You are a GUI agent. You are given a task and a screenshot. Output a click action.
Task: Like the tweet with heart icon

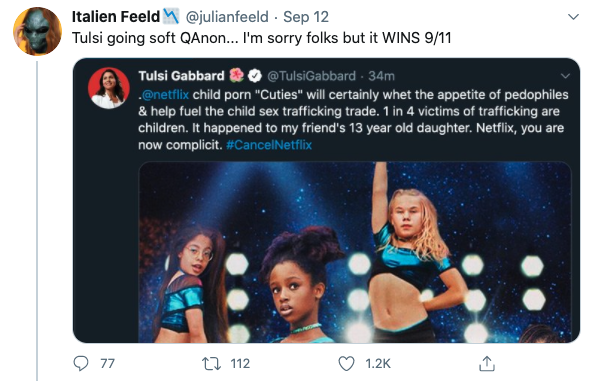point(346,364)
